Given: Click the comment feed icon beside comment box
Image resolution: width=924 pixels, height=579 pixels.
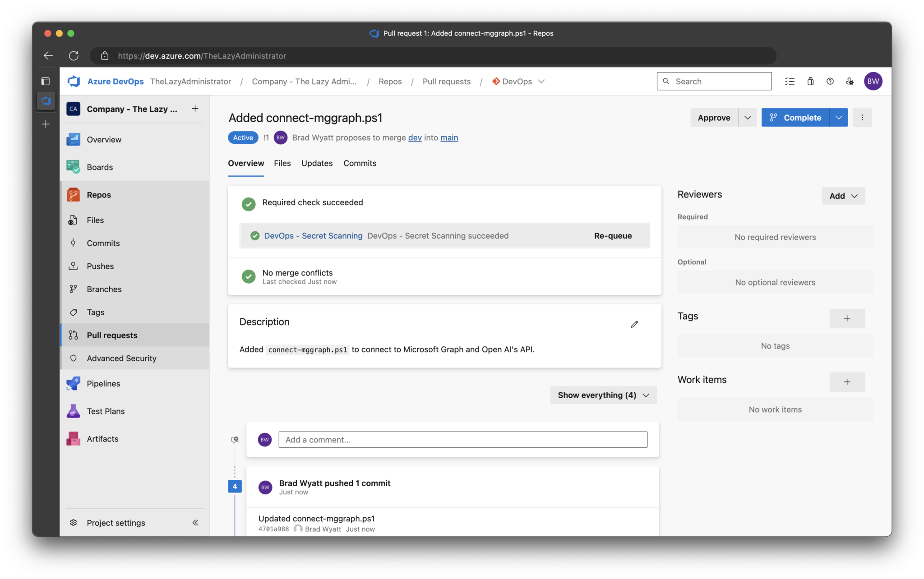Looking at the screenshot, I should click(x=235, y=440).
